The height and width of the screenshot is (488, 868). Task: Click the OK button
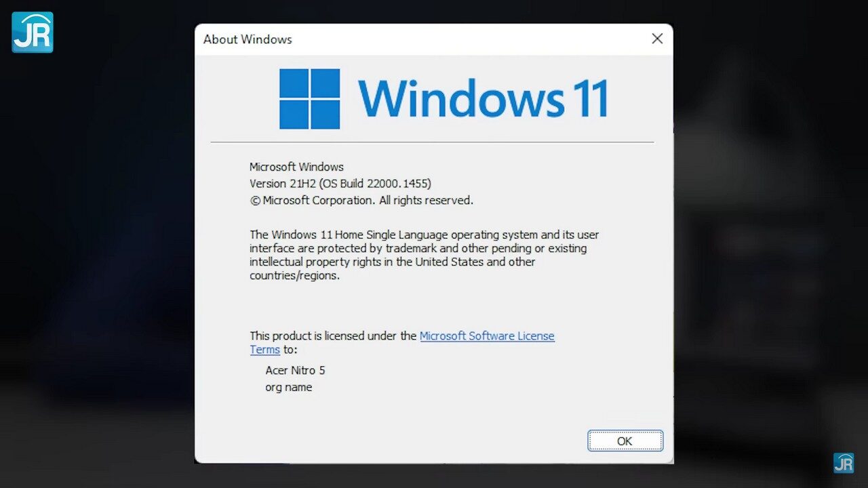pyautogui.click(x=625, y=441)
